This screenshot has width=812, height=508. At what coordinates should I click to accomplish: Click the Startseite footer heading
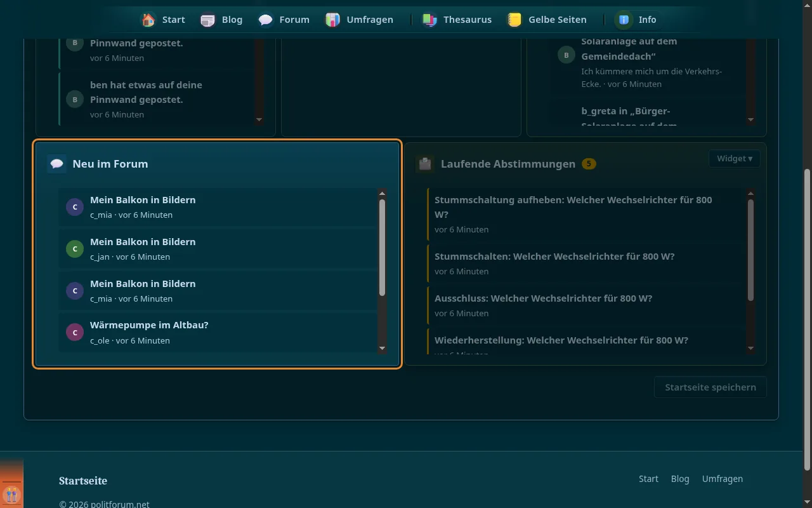[x=83, y=481]
